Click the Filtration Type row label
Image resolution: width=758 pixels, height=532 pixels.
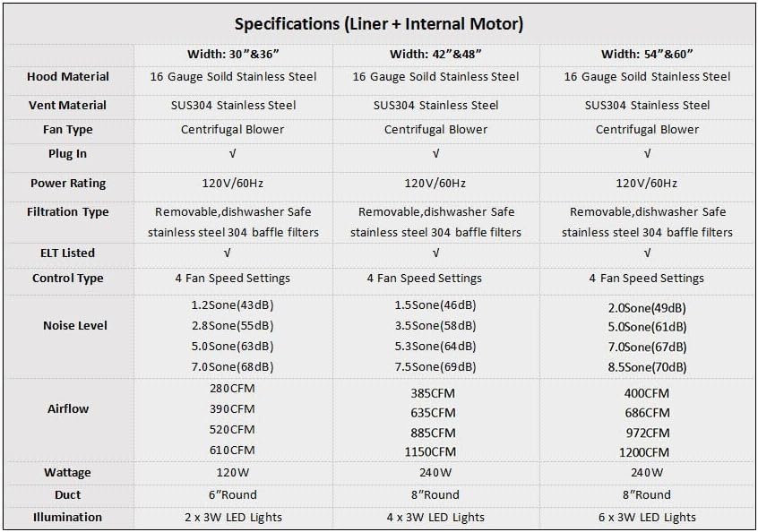pyautogui.click(x=68, y=212)
